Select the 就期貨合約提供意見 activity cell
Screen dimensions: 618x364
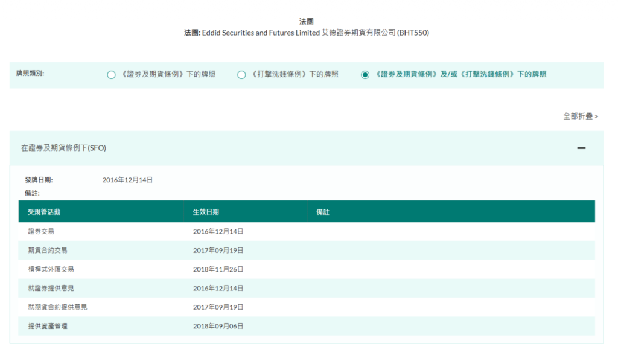[57, 307]
